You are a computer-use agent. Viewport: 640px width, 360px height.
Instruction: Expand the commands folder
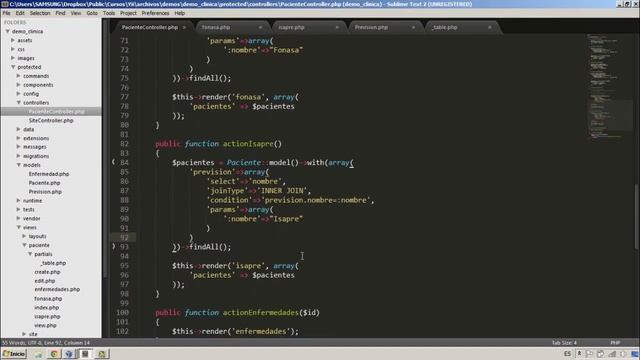tap(19, 76)
